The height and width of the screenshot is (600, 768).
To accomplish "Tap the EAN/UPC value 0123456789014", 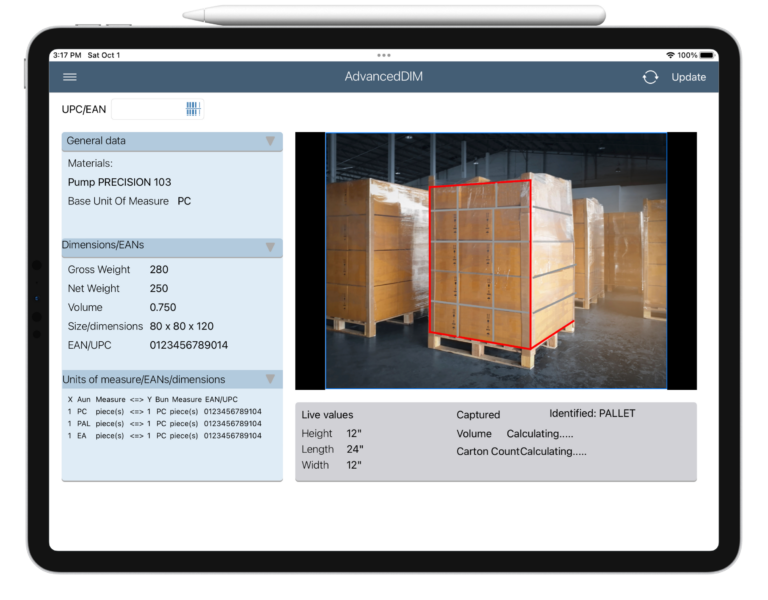I will coord(189,345).
